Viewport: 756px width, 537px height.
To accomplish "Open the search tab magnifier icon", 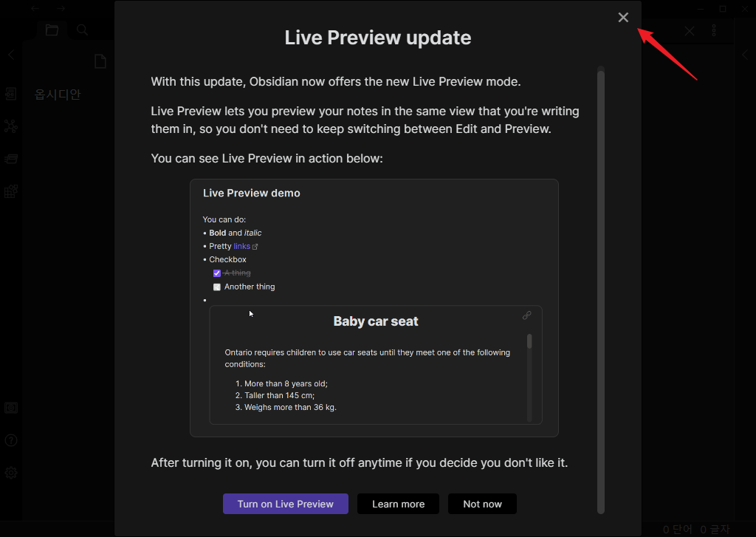I will 83,30.
